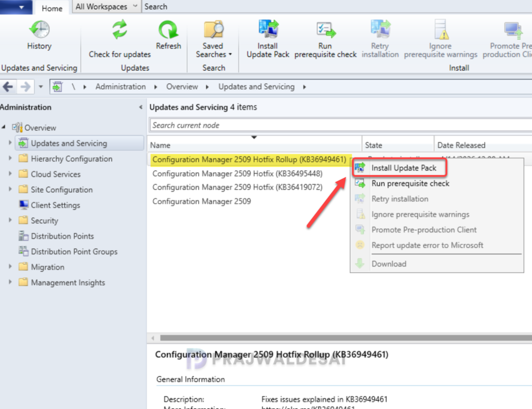Collapse the Overview tree node
Viewport: 532px width, 409px height.
(x=4, y=127)
